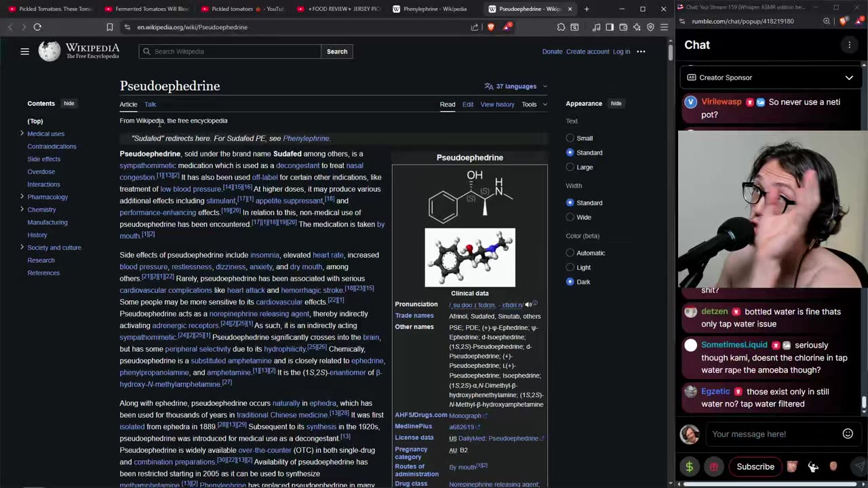Click the green dollar tip icon

coord(690,467)
